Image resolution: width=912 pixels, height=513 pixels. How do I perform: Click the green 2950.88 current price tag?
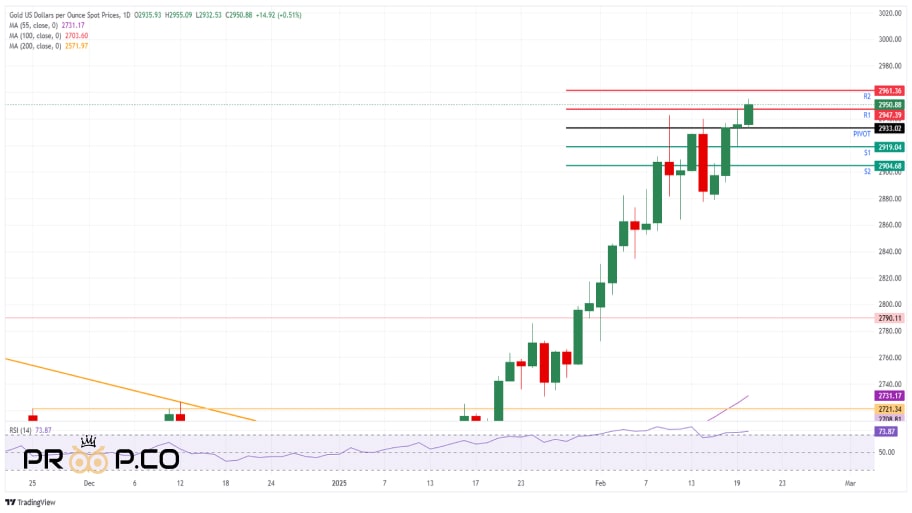click(x=889, y=105)
